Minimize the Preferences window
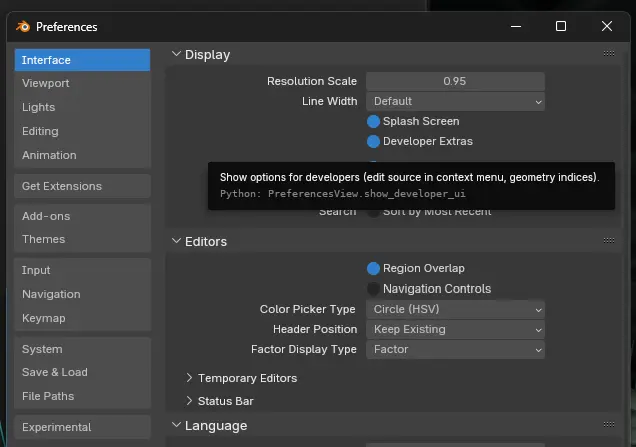The height and width of the screenshot is (447, 636). [516, 27]
